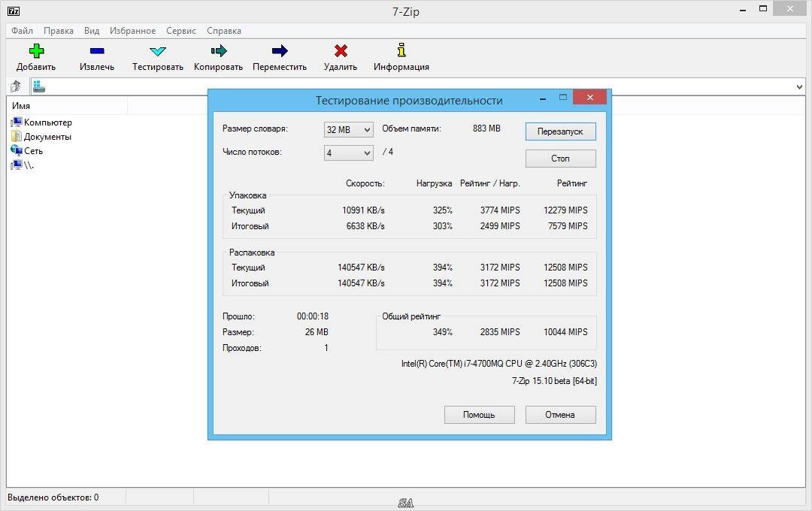812x511 pixels.
Task: Click the computer icon in address bar
Action: click(39, 86)
